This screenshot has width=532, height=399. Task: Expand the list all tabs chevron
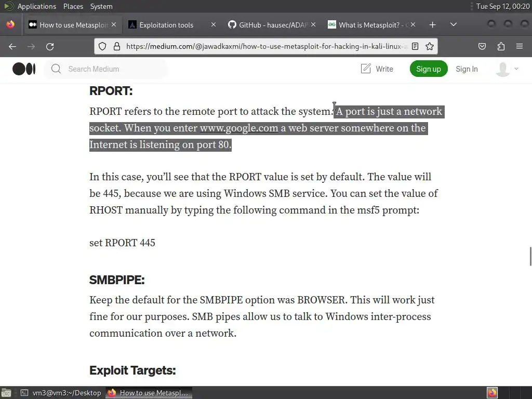(x=453, y=24)
